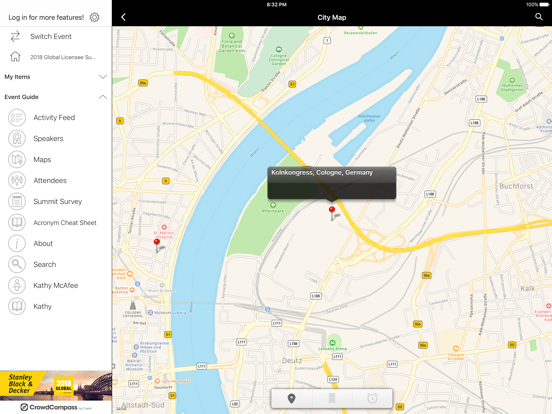Open settings gear next to login prompt
Screen dimensions: 552x414
tap(94, 17)
